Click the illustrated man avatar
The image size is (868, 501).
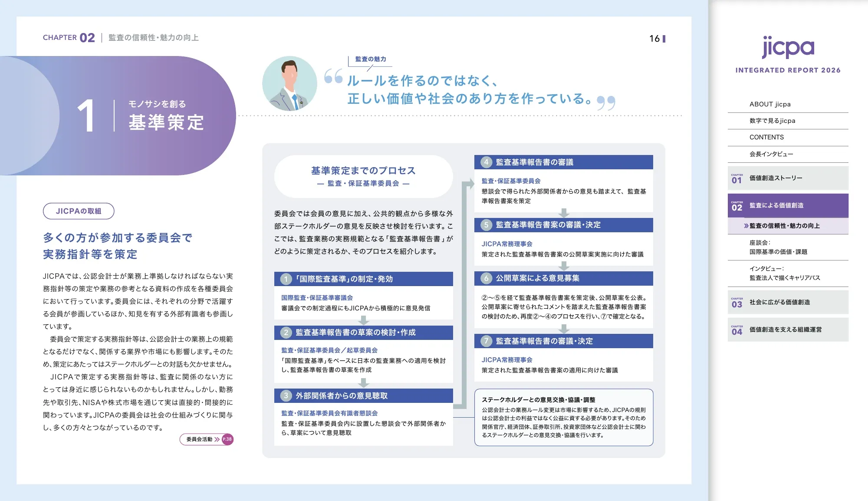[289, 83]
